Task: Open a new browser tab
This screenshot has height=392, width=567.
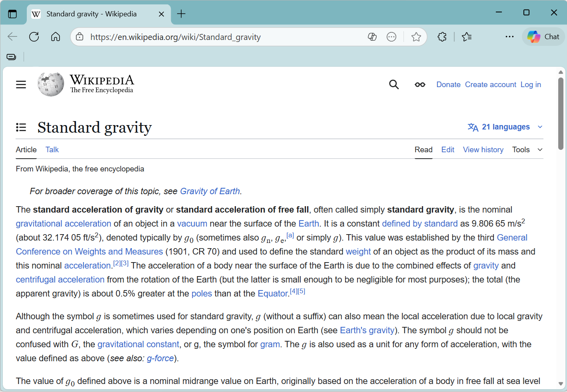Action: (x=181, y=14)
